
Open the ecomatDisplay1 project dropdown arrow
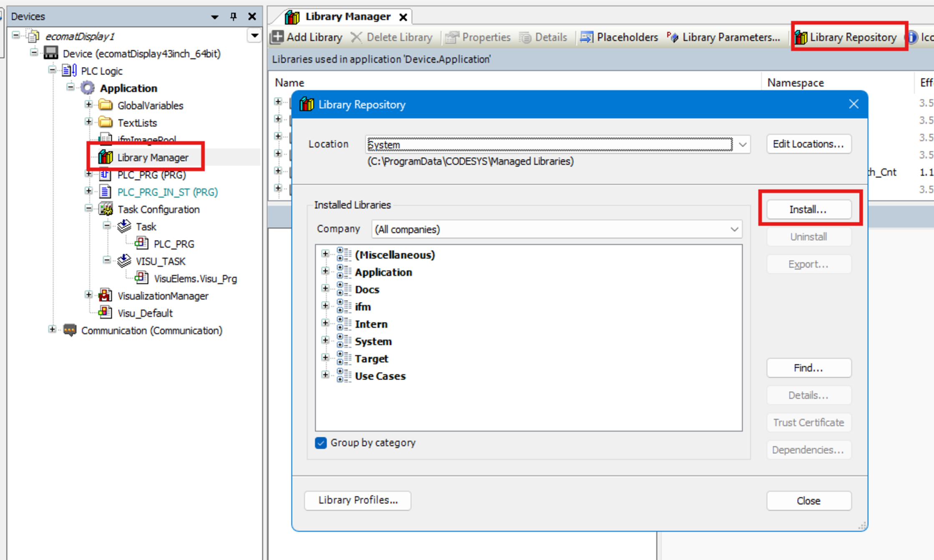point(254,35)
